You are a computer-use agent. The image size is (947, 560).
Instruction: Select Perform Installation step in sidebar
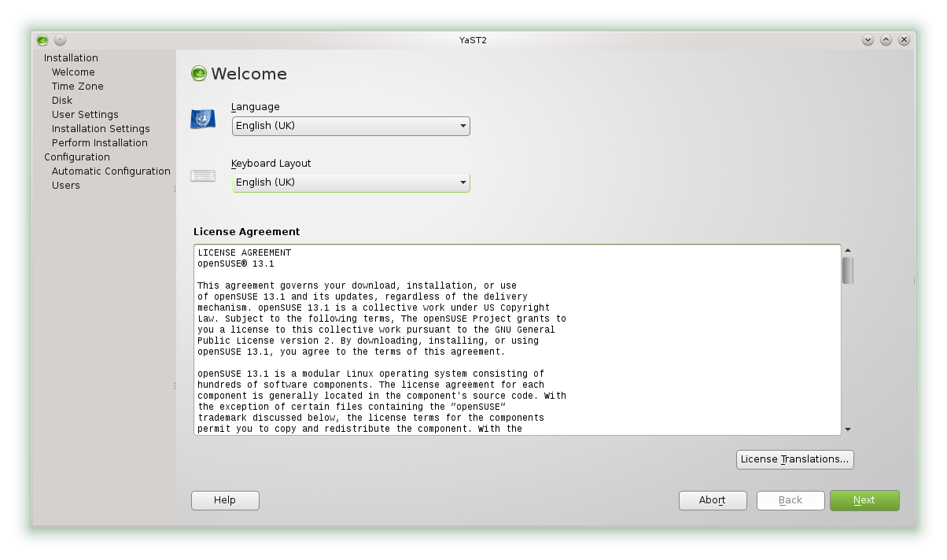pyautogui.click(x=100, y=143)
